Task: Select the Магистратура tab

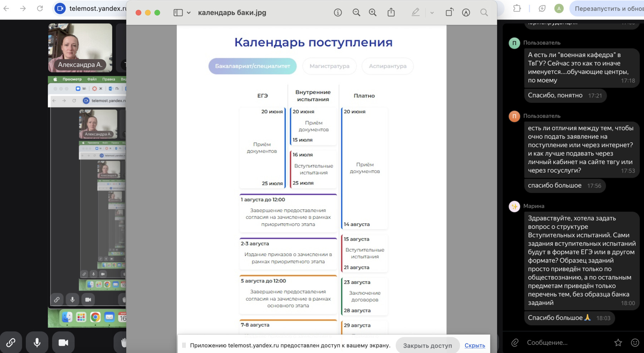Action: coord(330,66)
